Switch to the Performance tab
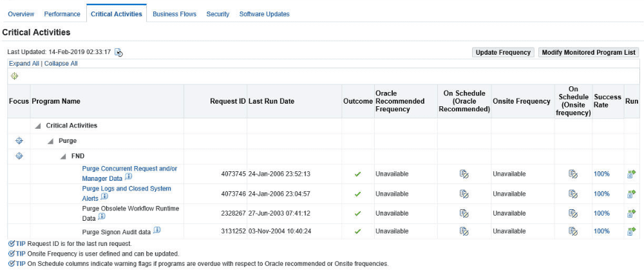Viewport: 644px width, 280px height. tap(62, 14)
